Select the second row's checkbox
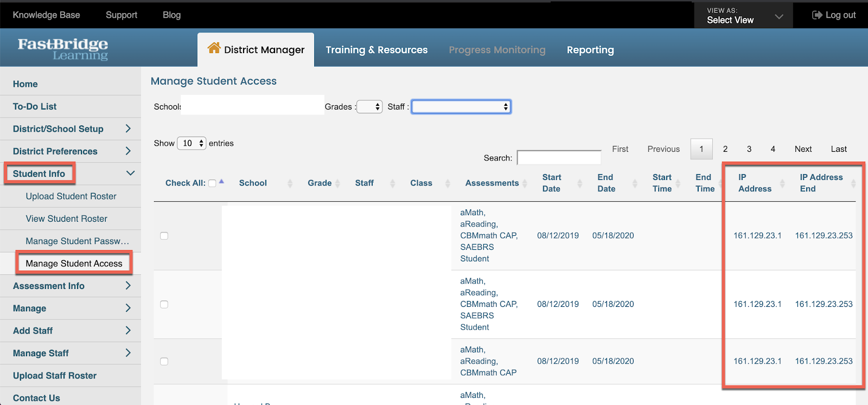The height and width of the screenshot is (405, 868). point(164,305)
